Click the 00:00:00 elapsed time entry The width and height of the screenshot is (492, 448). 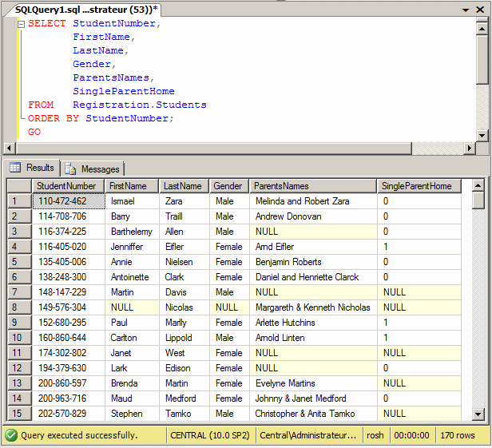click(x=411, y=435)
